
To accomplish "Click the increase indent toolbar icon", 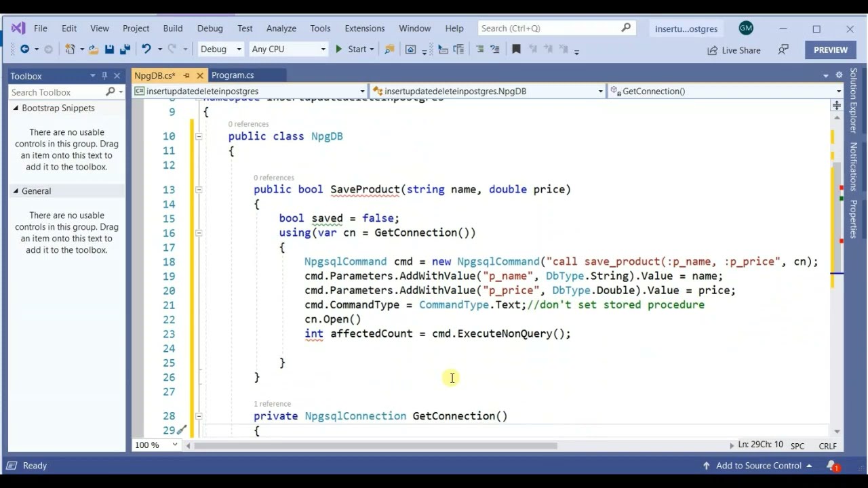I will click(x=458, y=49).
